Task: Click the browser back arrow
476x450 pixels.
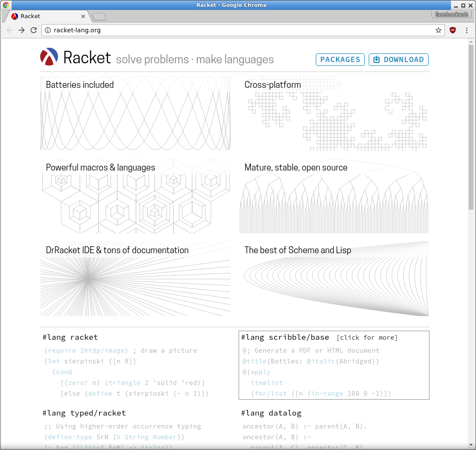Action: click(x=9, y=30)
